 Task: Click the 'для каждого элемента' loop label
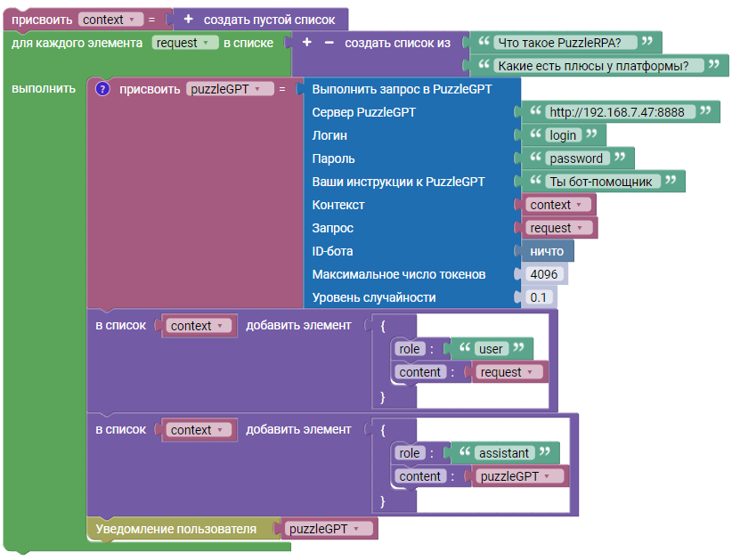coord(77,43)
